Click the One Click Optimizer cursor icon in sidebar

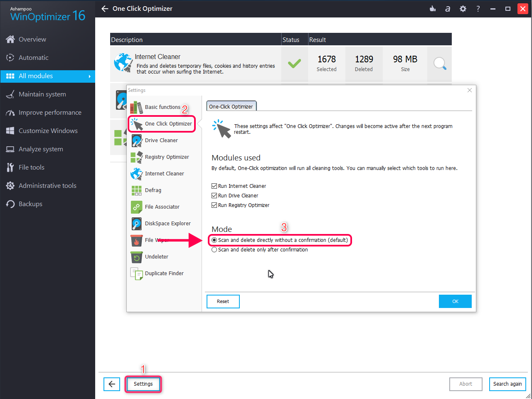tap(136, 124)
